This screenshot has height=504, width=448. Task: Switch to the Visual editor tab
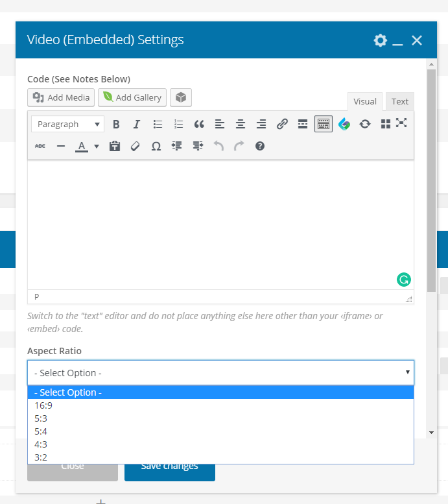[x=365, y=102]
